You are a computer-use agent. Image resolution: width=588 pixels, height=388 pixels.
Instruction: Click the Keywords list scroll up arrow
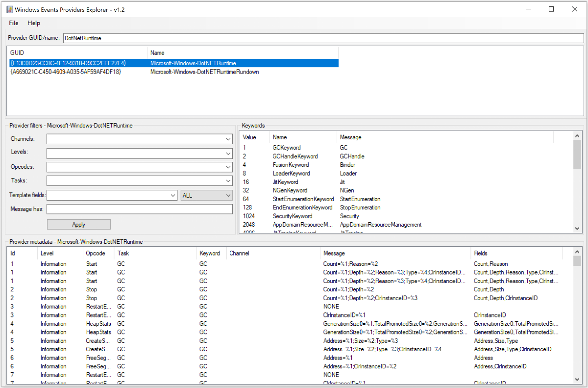pos(577,136)
